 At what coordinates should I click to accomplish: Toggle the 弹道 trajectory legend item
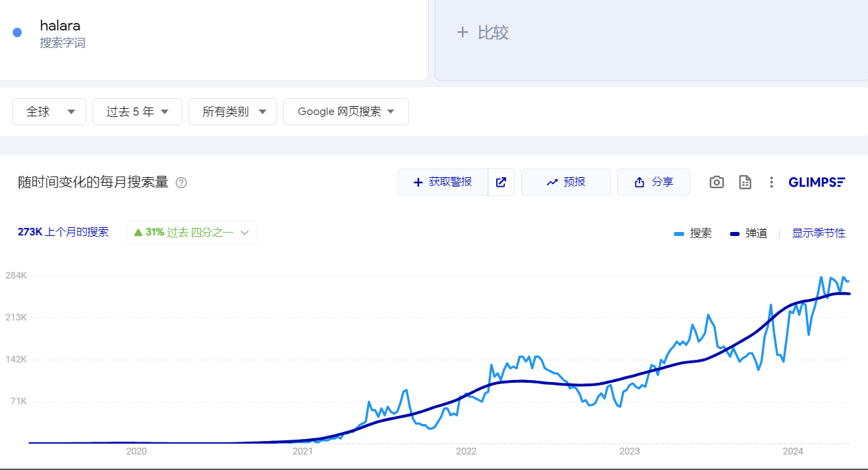pyautogui.click(x=748, y=233)
